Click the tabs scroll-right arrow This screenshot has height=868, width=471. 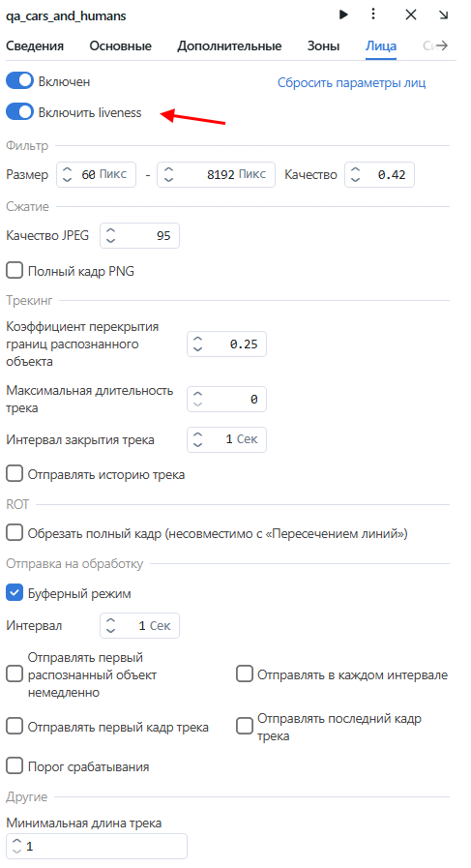coord(442,45)
